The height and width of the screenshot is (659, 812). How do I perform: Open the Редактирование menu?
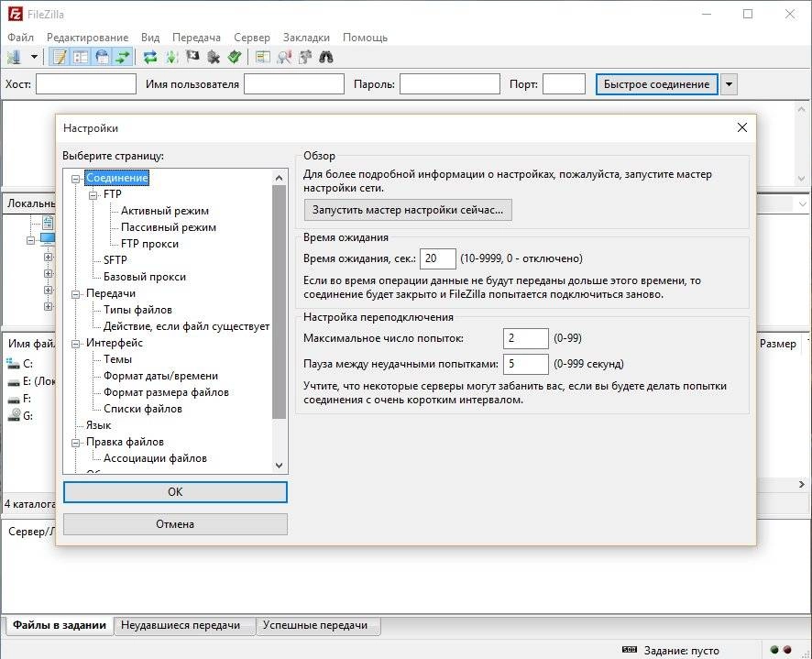[87, 38]
